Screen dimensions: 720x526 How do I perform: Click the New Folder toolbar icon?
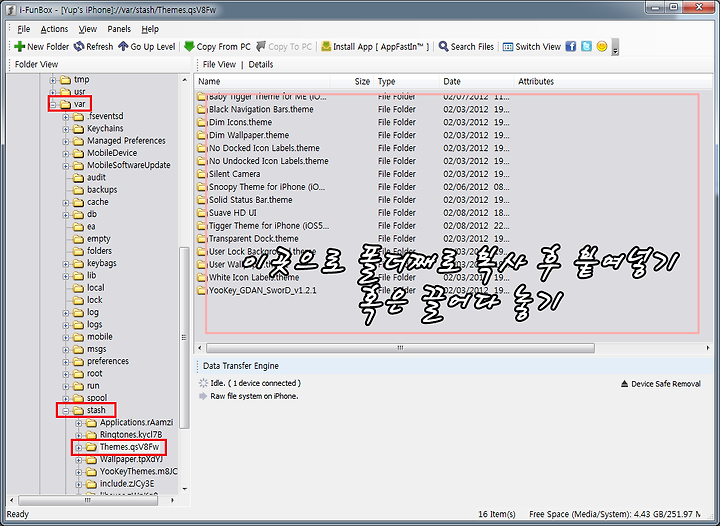(19, 46)
